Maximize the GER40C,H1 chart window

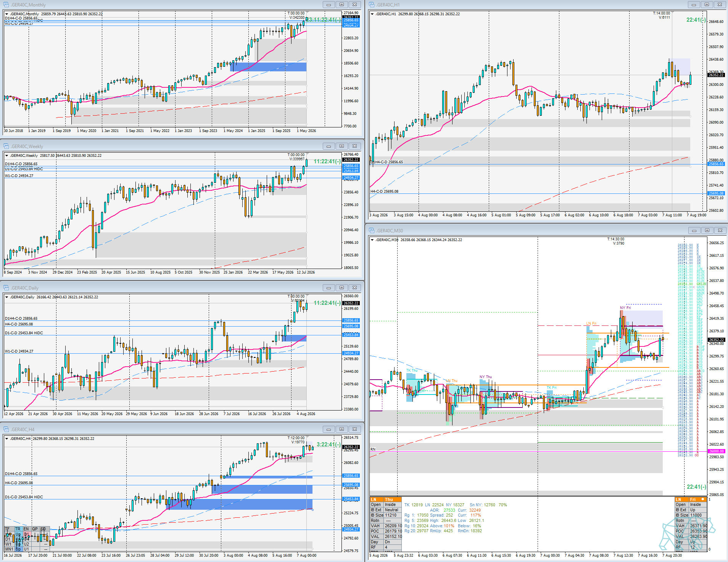point(707,5)
